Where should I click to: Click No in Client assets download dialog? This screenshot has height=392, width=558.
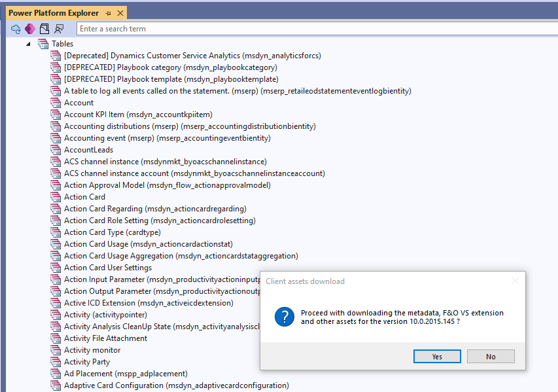[x=491, y=357]
